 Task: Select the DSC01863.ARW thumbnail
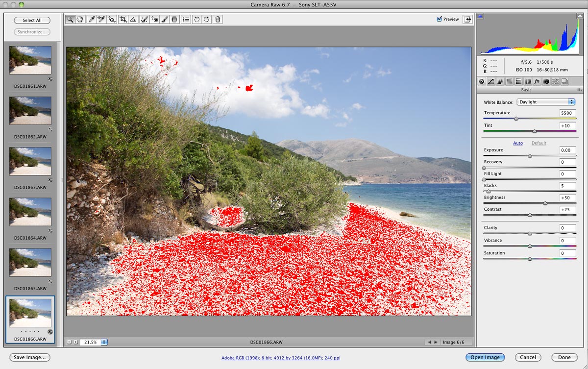[30, 161]
